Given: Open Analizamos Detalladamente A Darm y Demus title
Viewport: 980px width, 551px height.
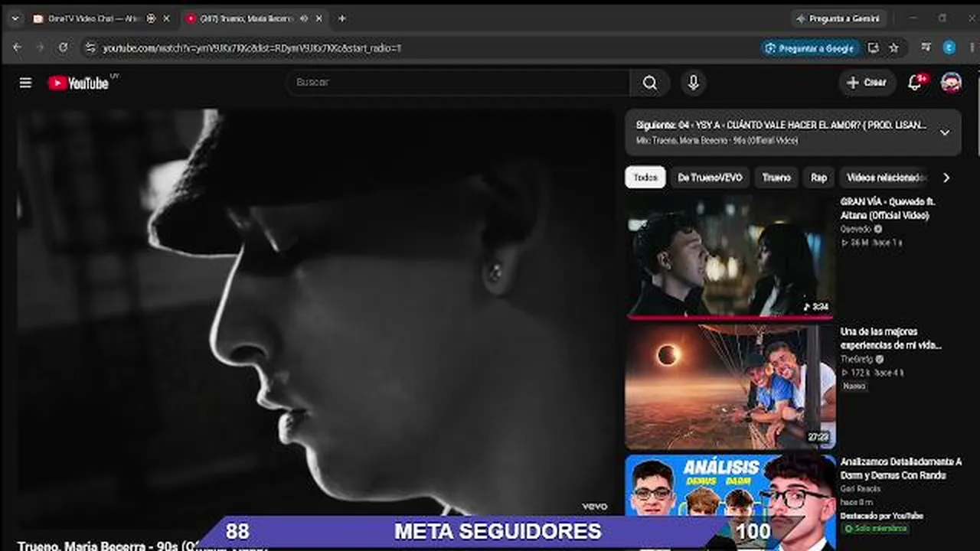Looking at the screenshot, I should coord(900,468).
